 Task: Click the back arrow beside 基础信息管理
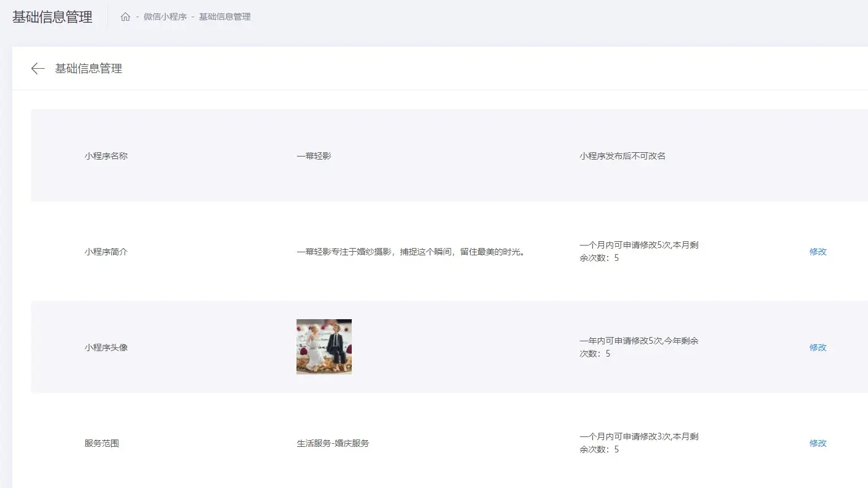pos(37,68)
